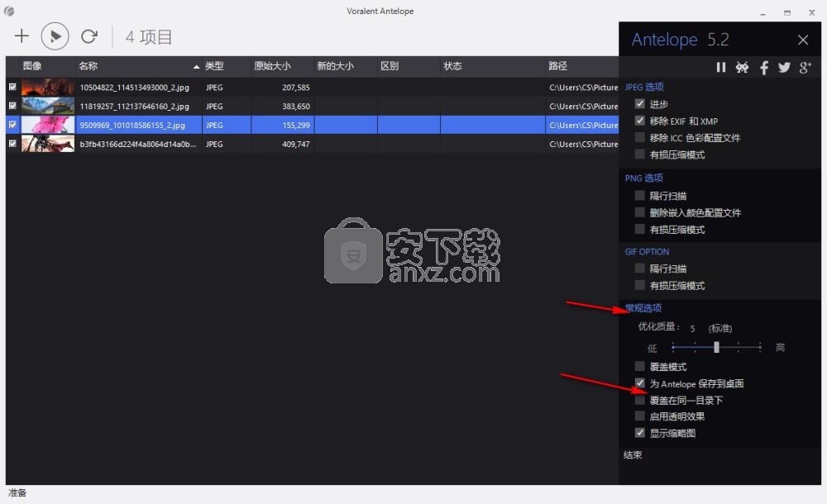Image resolution: width=827 pixels, height=504 pixels.
Task: Open the Twitter share icon
Action: pos(784,67)
